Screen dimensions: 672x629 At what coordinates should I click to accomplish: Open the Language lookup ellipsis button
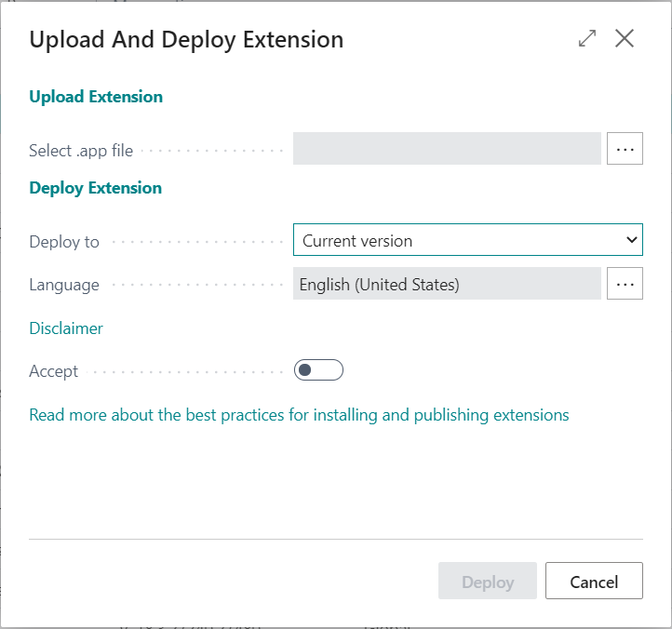pos(625,284)
